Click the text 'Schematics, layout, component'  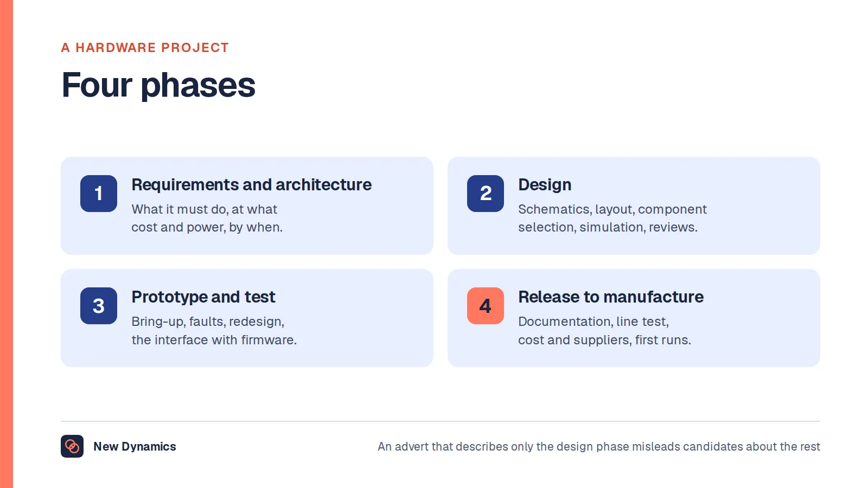[612, 209]
